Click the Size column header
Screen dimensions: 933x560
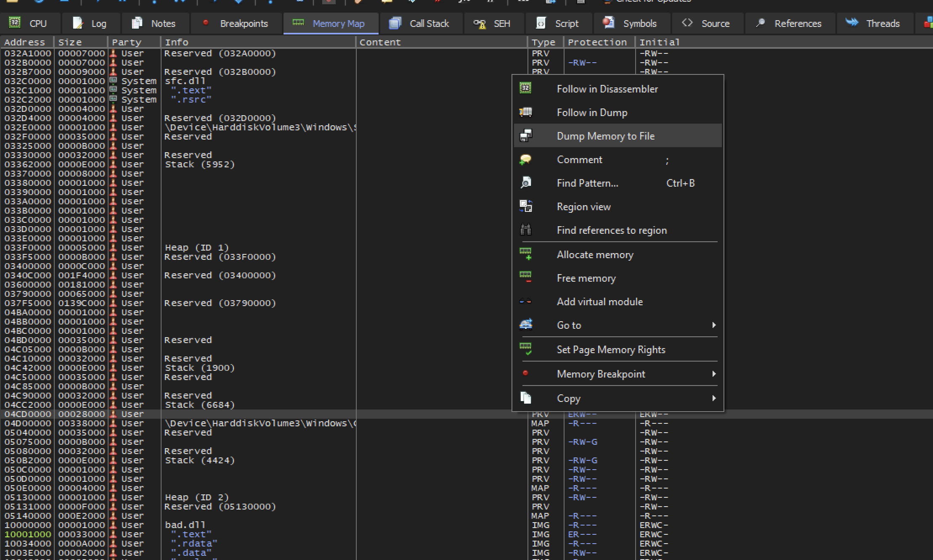(x=80, y=42)
